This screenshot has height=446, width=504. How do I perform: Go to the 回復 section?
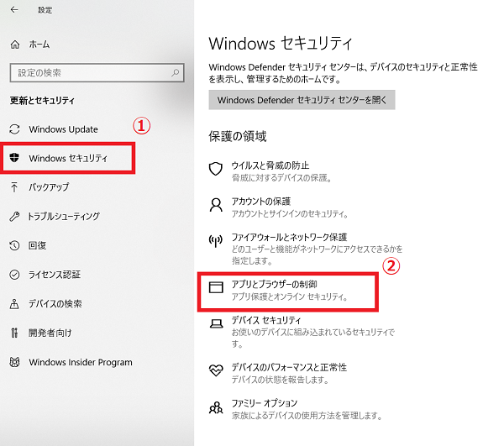click(x=37, y=245)
